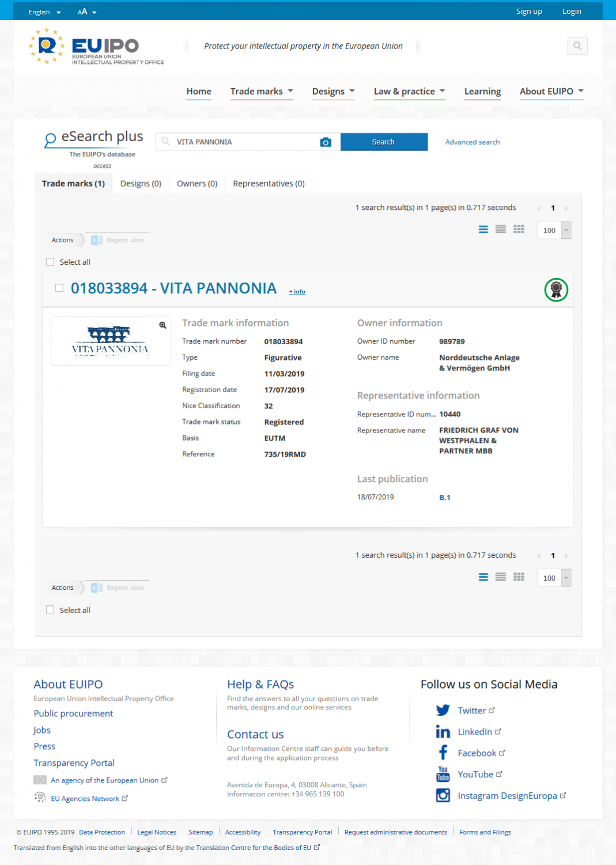This screenshot has width=616, height=865.
Task: Click the EUIPO logo in the header
Action: click(97, 46)
